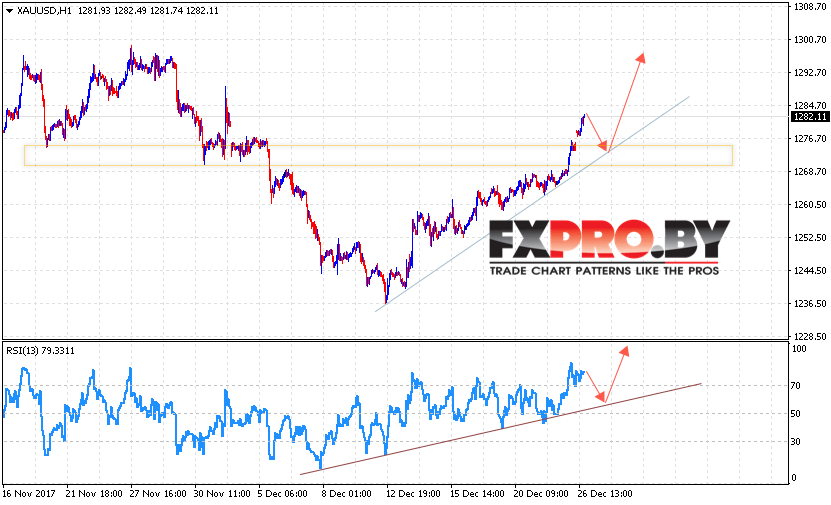This screenshot has width=831, height=505.
Task: Click the 1292.70 price axis value
Action: pyautogui.click(x=810, y=73)
